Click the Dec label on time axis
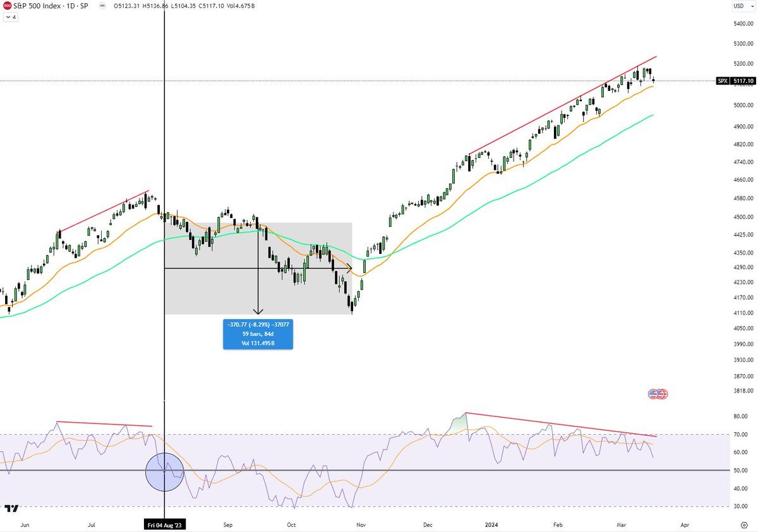 pos(428,524)
